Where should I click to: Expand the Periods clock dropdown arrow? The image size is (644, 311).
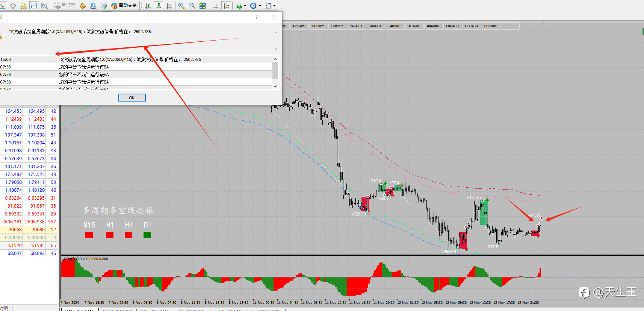pos(260,6)
